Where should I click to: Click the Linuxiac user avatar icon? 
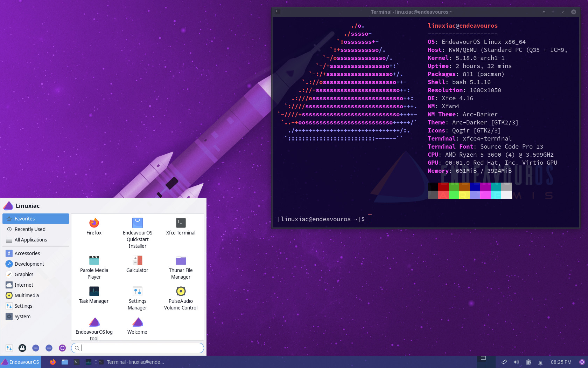pyautogui.click(x=8, y=206)
